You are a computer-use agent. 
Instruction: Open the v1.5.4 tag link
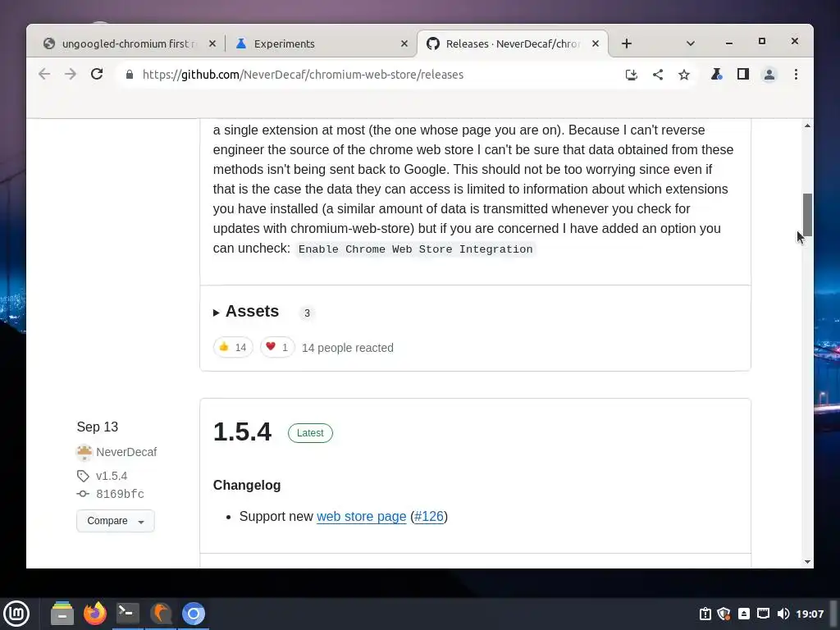point(112,476)
